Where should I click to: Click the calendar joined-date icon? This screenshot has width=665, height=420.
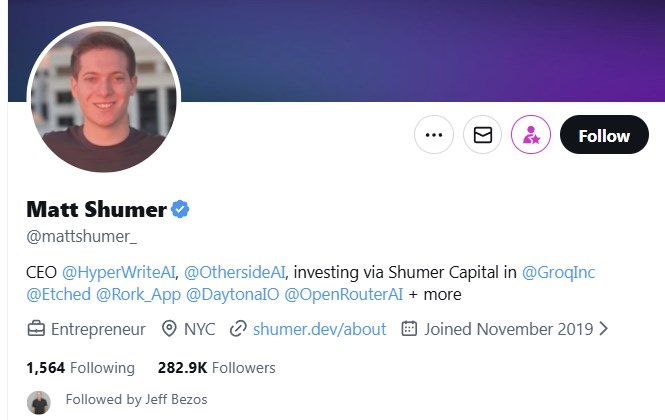pyautogui.click(x=408, y=329)
